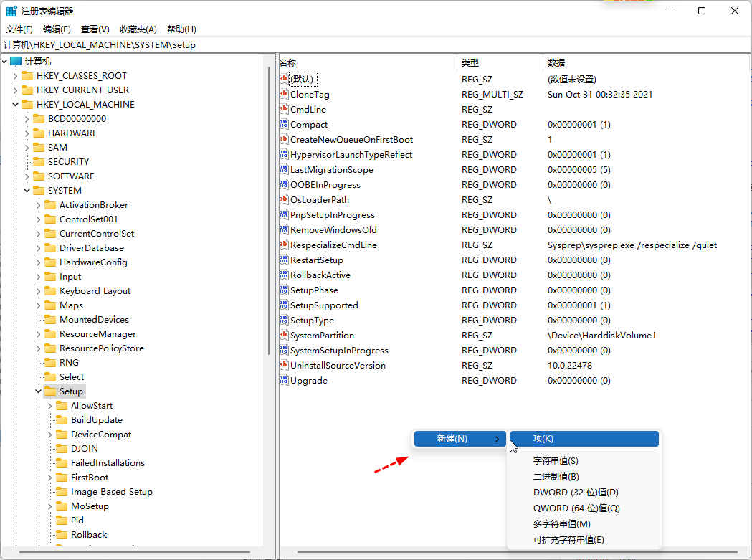Open the 文件(F) menu

click(19, 29)
